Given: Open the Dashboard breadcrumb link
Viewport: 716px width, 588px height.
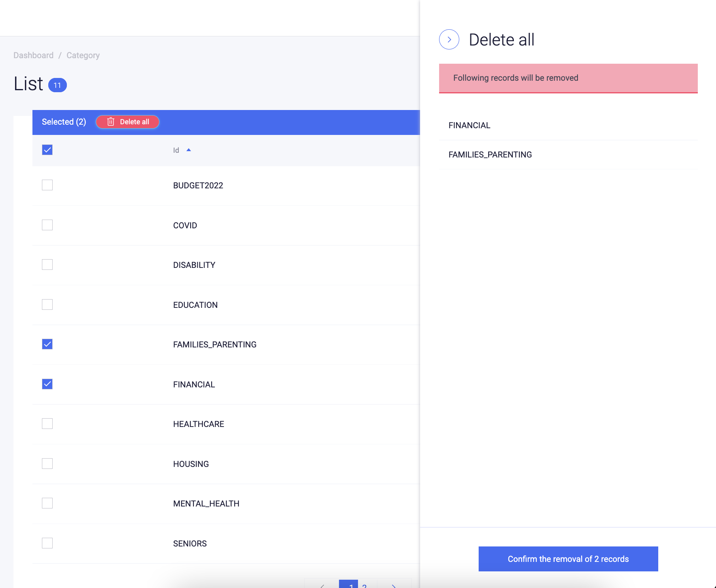Looking at the screenshot, I should point(34,55).
